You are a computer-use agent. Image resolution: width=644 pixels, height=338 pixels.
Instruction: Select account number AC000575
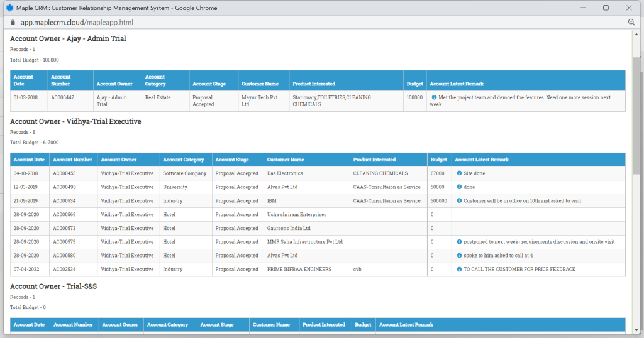click(x=65, y=242)
